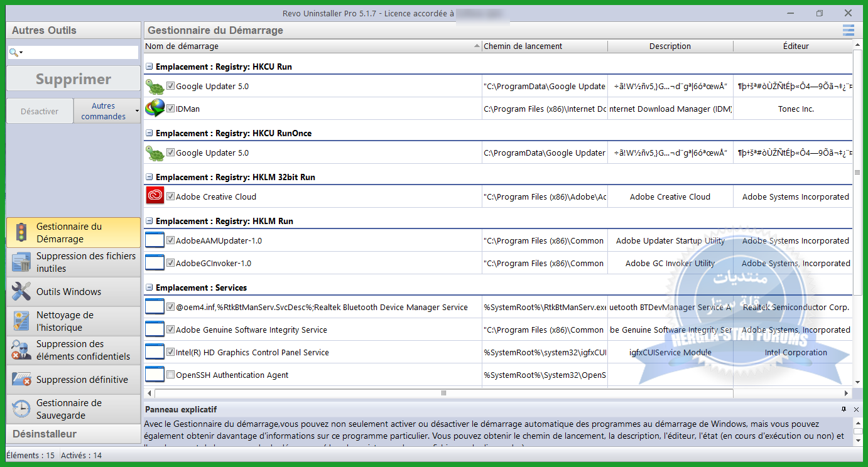Click the IDMan globe icon
Viewport: 868px width, 467px height.
[x=155, y=109]
